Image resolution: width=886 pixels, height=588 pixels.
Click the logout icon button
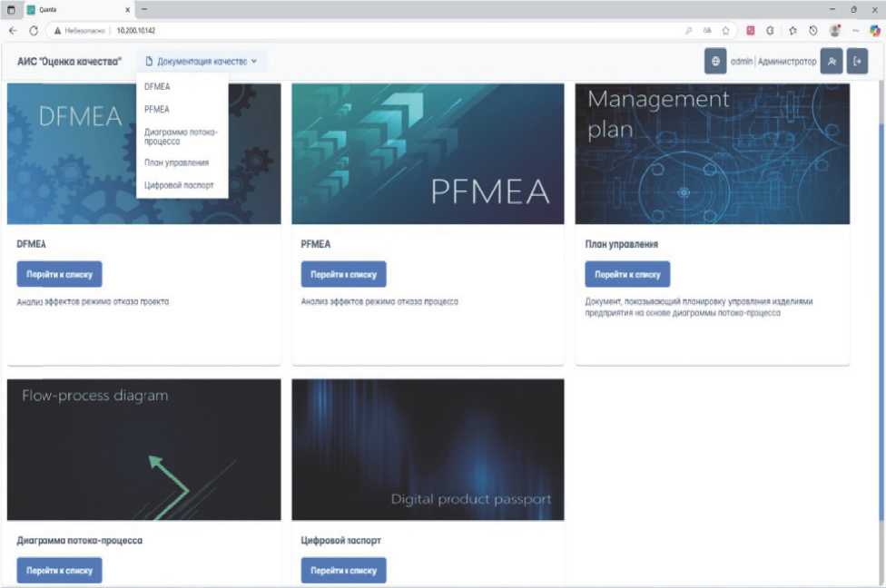[x=857, y=61]
